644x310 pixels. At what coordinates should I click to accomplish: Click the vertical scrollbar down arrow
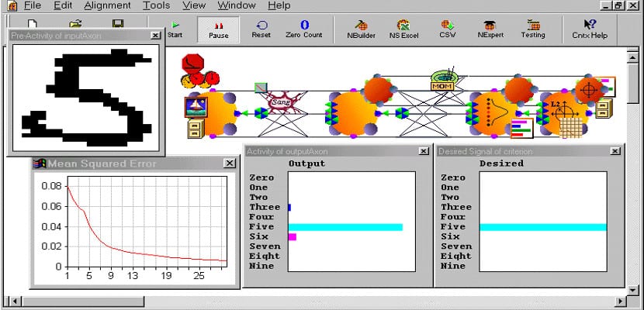point(632,291)
